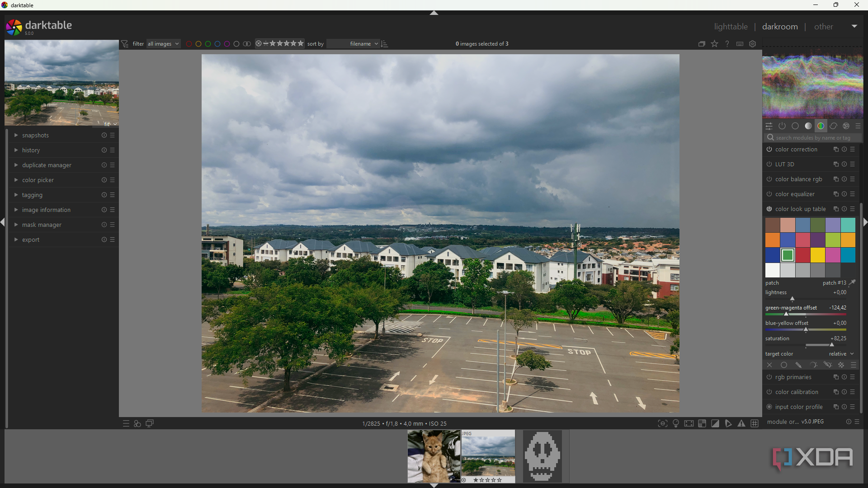This screenshot has height=488, width=868.
Task: Open quick styles icon below image
Action: pyautogui.click(x=137, y=423)
